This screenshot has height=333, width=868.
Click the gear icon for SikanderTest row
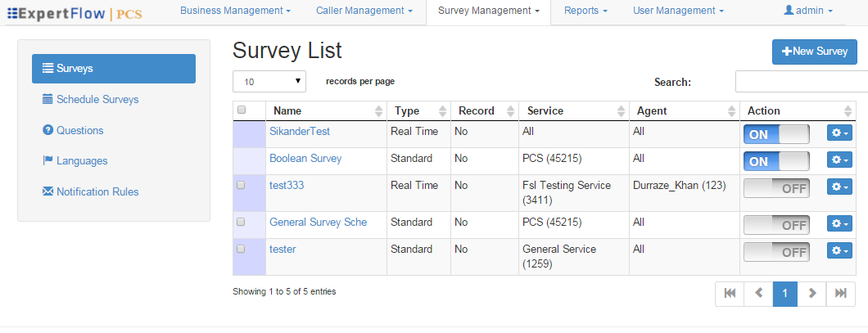839,134
